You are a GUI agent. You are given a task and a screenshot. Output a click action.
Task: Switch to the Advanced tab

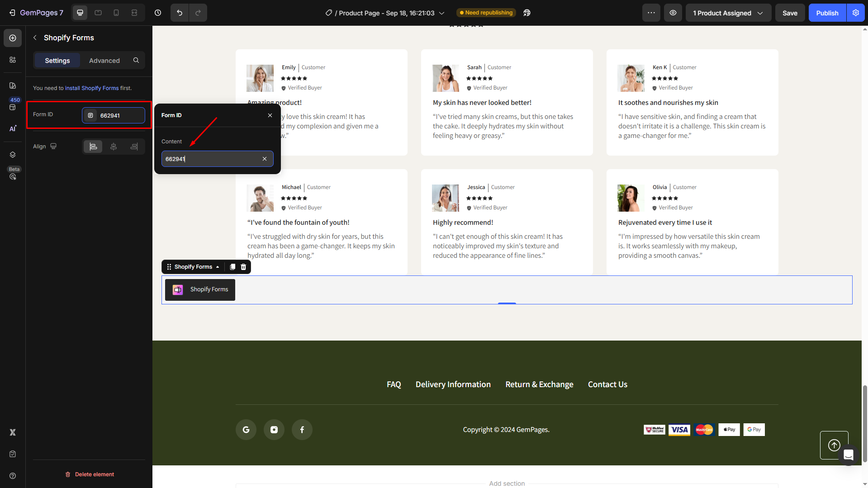coord(104,60)
